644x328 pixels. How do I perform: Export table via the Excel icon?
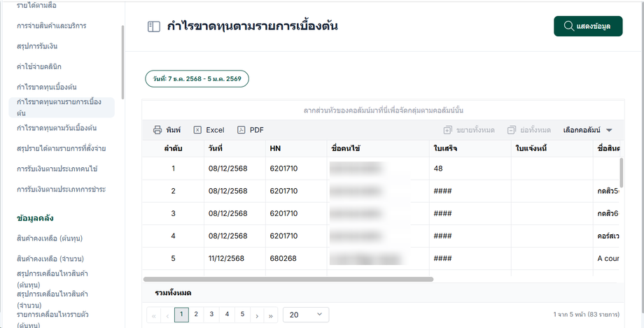198,130
